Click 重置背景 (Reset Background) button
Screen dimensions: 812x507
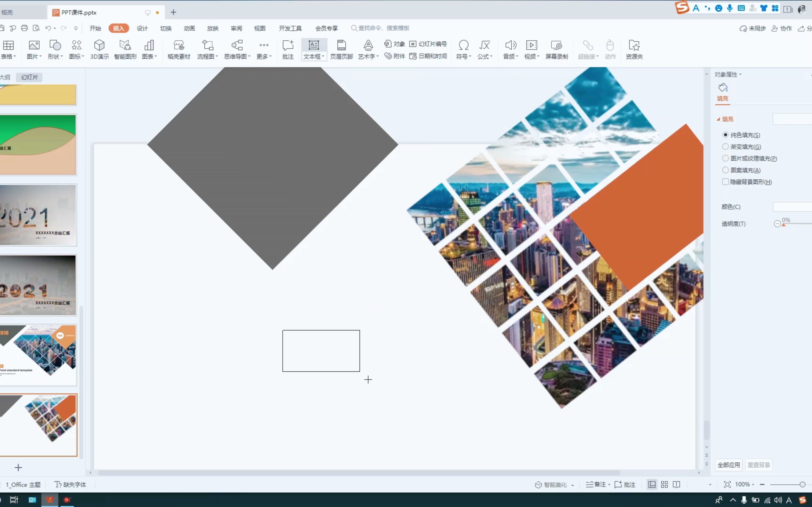[758, 464]
